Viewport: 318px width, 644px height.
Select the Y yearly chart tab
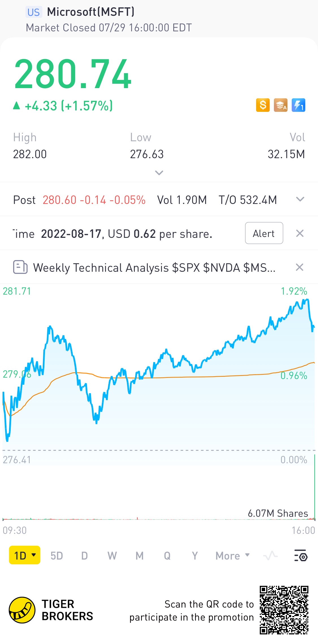[x=195, y=556]
